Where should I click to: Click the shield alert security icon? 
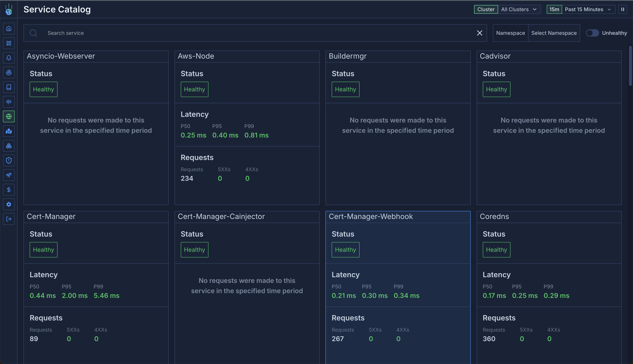pos(9,161)
